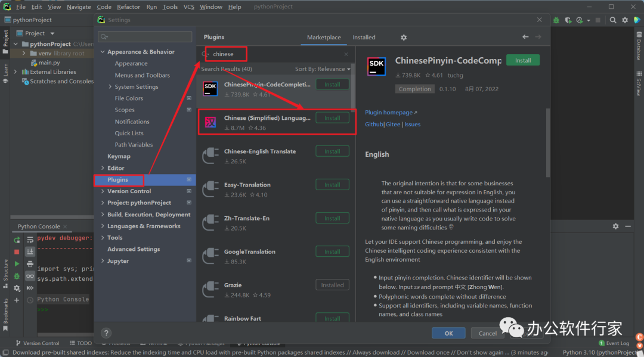Viewport: 644px width, 357px height.
Task: Clear the plugin search field
Action: (x=346, y=54)
